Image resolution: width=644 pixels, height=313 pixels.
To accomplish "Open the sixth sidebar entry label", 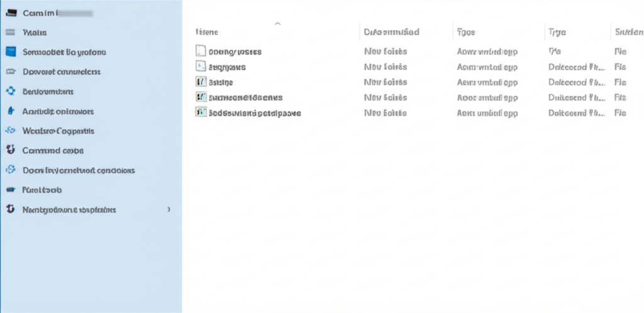I will point(58,111).
